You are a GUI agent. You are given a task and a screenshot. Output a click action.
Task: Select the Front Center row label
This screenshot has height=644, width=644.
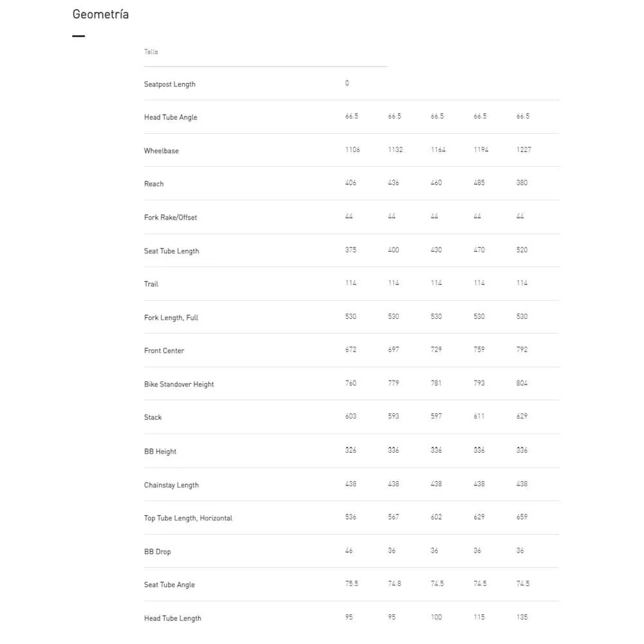pyautogui.click(x=164, y=351)
